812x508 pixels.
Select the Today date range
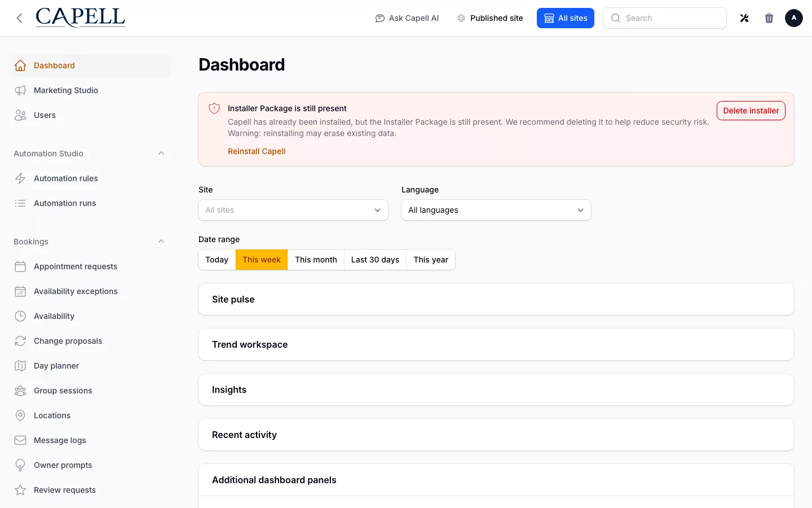217,260
